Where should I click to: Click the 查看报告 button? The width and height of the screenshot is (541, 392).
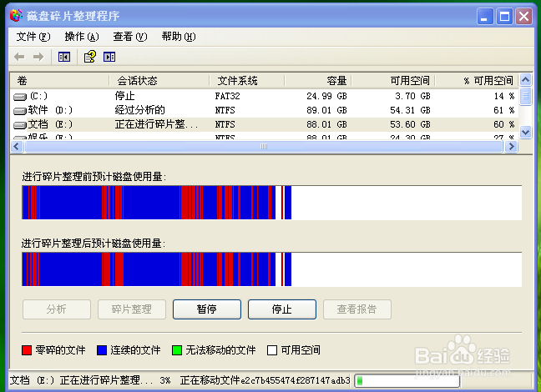357,309
